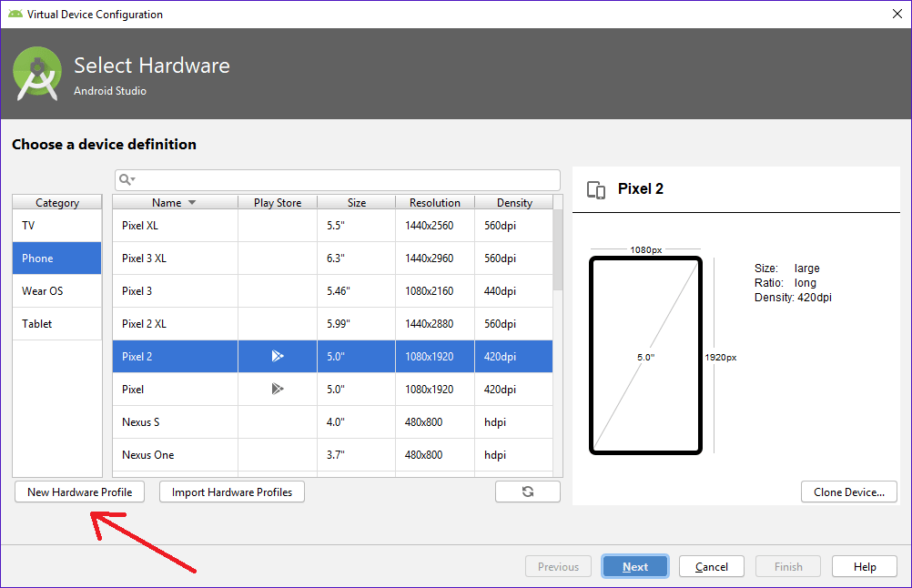The width and height of the screenshot is (912, 588).
Task: Click the Android Studio logo in header
Action: pos(37,74)
